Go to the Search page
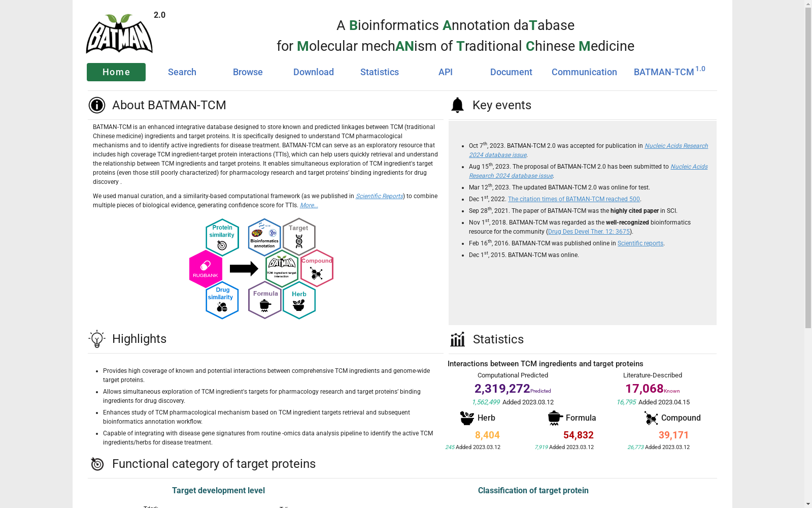The width and height of the screenshot is (812, 508). point(182,72)
